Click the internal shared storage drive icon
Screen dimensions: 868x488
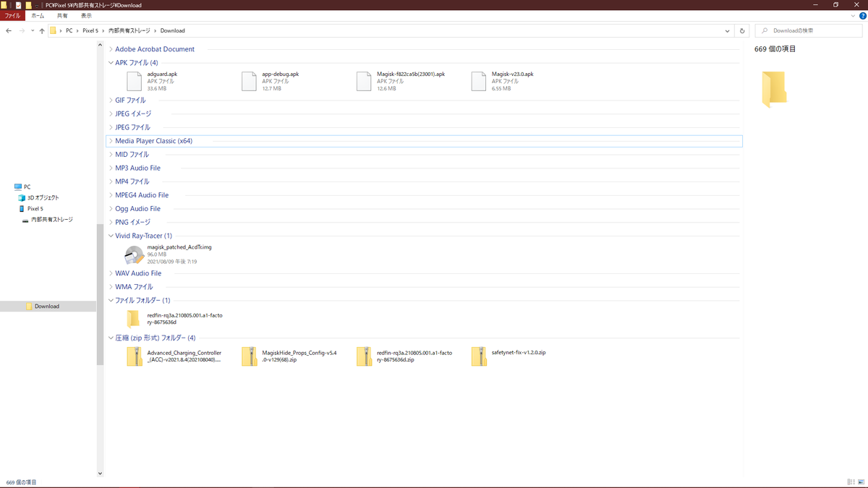click(25, 220)
